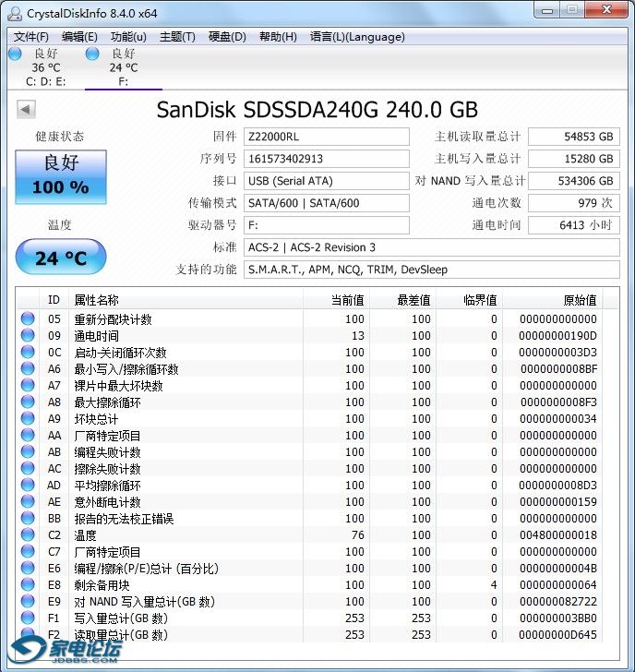Viewport: 635px width, 672px height.
Task: Open the 硬盘(D) menu
Action: (227, 37)
